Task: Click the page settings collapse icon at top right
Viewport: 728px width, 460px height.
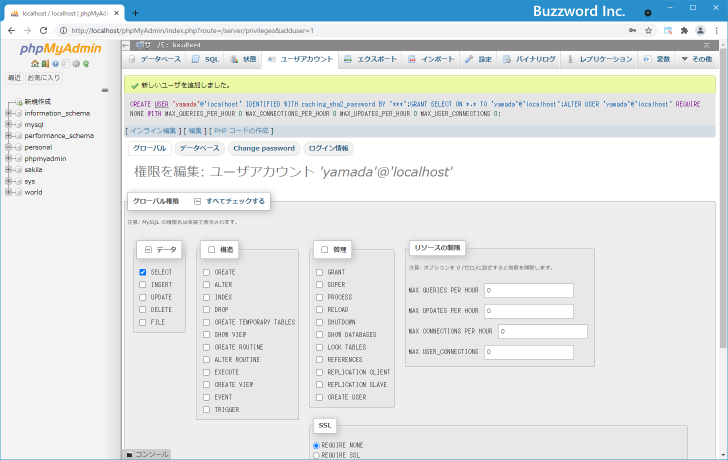Action: (x=707, y=45)
